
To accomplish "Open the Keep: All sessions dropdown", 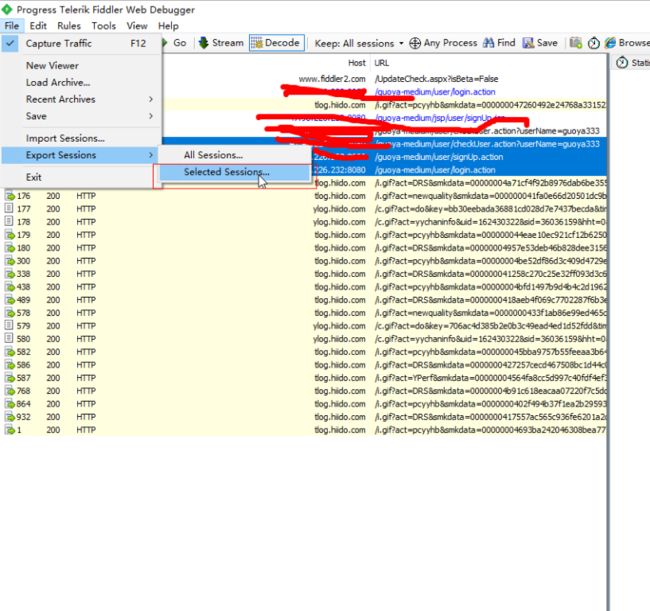I will [x=359, y=43].
